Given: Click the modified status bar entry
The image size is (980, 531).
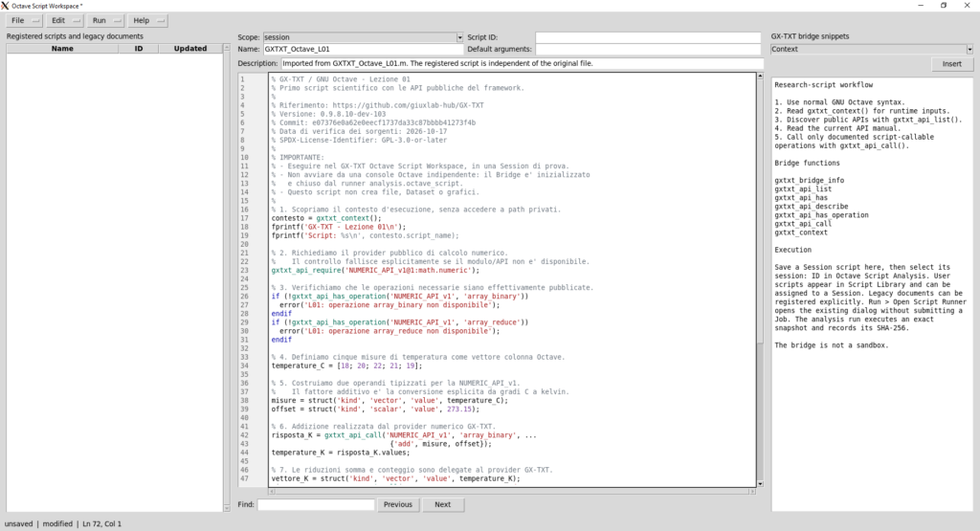Looking at the screenshot, I should (x=57, y=524).
